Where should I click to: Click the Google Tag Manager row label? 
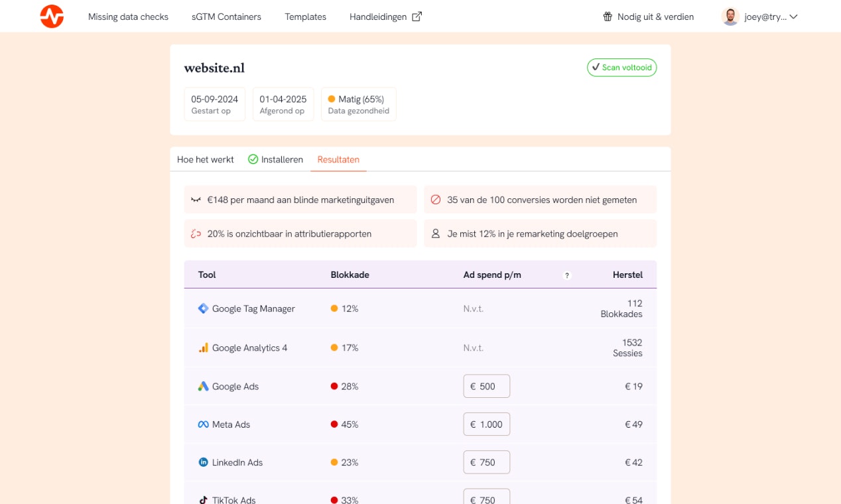[x=253, y=308]
